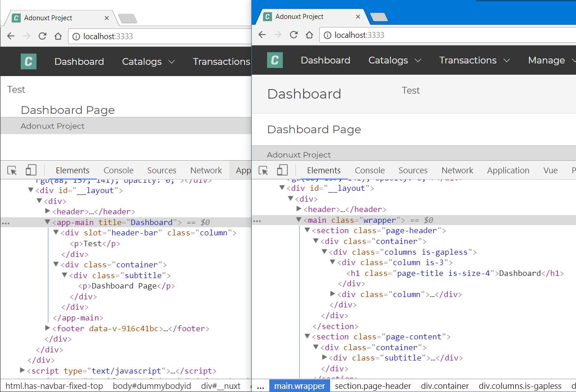Open Catalogs dropdown in right window navbar
The height and width of the screenshot is (392, 576).
tap(395, 60)
